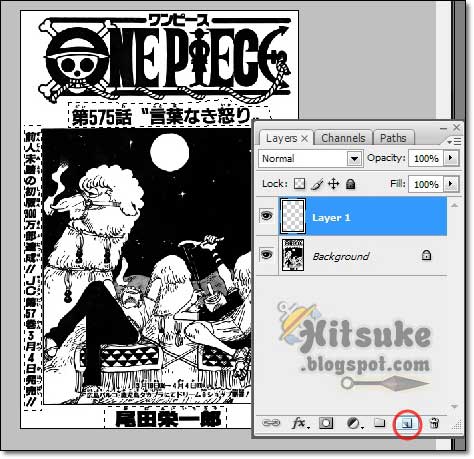Image resolution: width=474 pixels, height=459 pixels.
Task: Close the Layers panel window
Action: point(456,127)
